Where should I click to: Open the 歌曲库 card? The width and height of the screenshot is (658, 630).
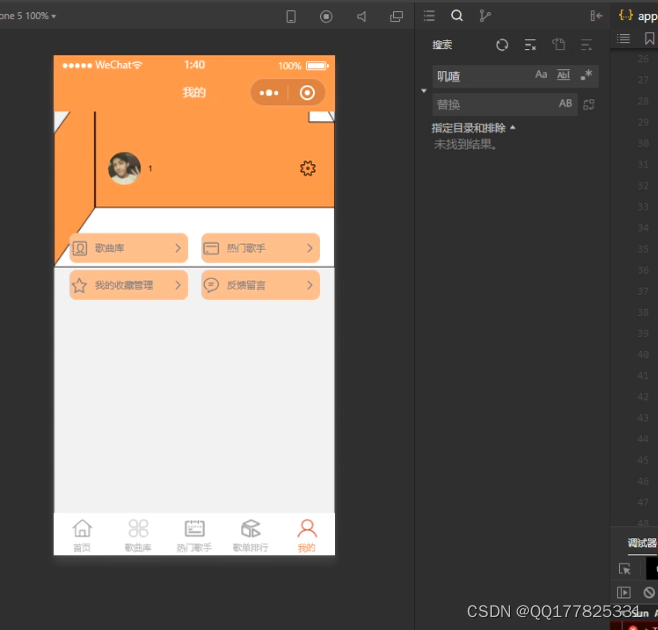[x=128, y=248]
